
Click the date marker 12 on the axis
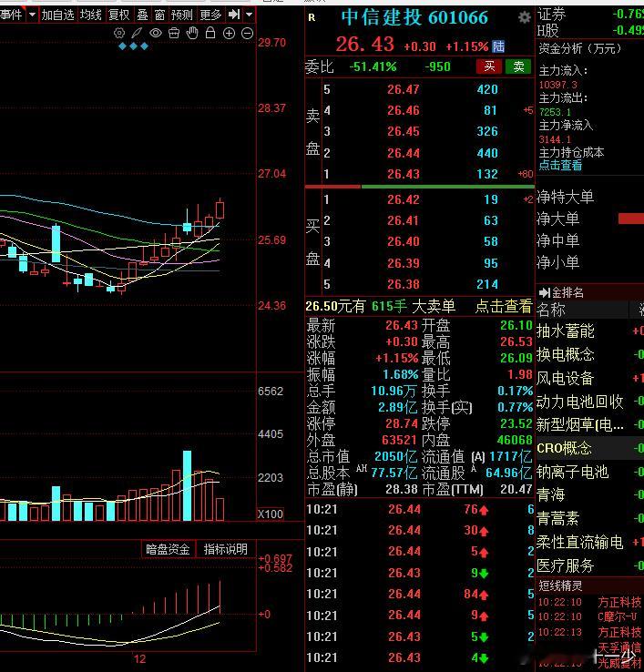[x=139, y=658]
